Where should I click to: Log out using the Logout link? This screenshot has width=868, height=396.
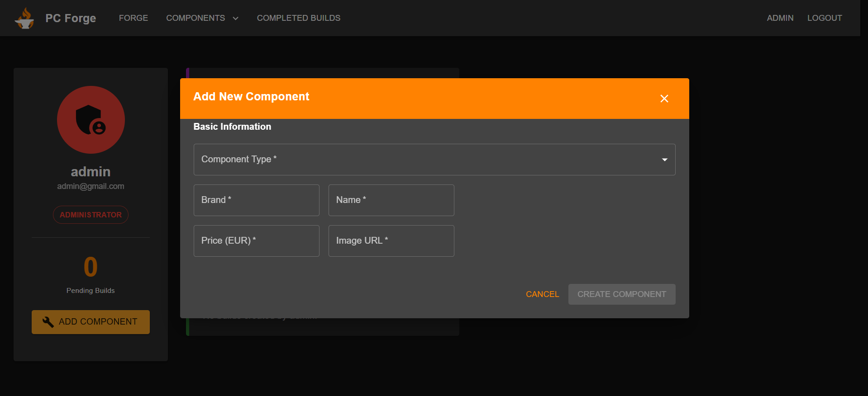(x=824, y=18)
